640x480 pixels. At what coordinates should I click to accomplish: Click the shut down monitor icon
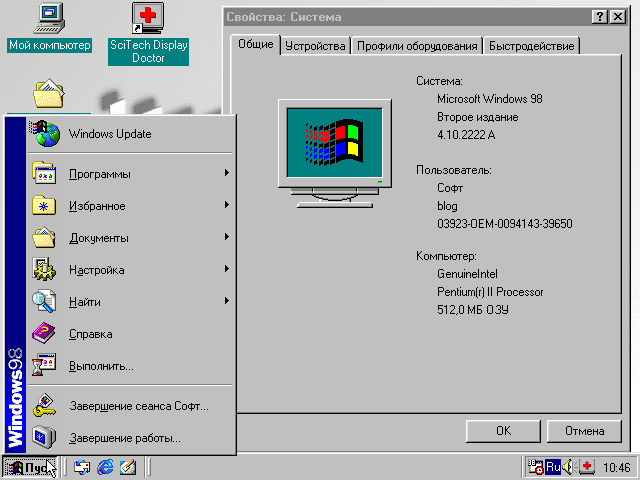(x=44, y=437)
